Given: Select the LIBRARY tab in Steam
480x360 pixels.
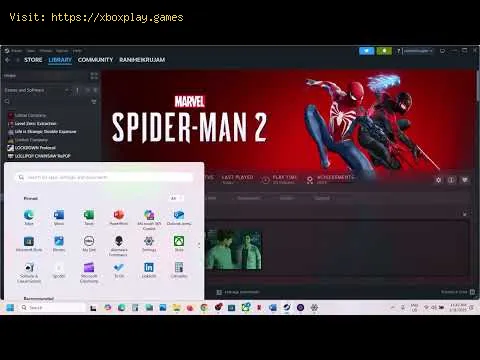Looking at the screenshot, I should (60, 60).
